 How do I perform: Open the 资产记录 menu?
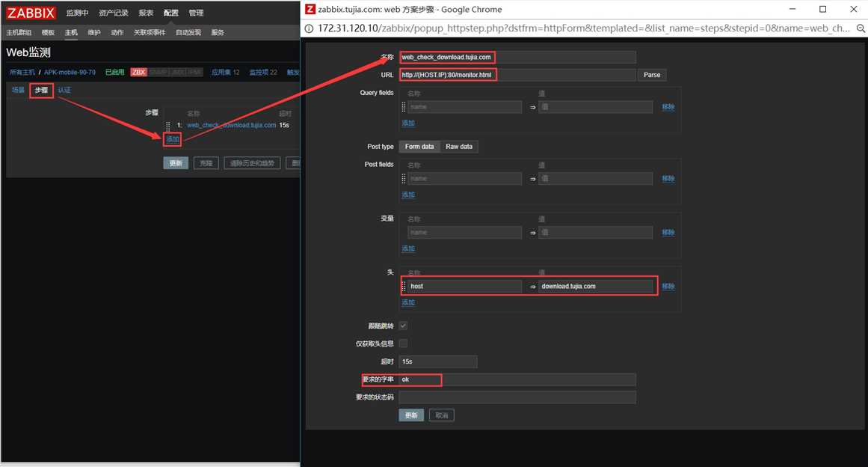pyautogui.click(x=113, y=13)
